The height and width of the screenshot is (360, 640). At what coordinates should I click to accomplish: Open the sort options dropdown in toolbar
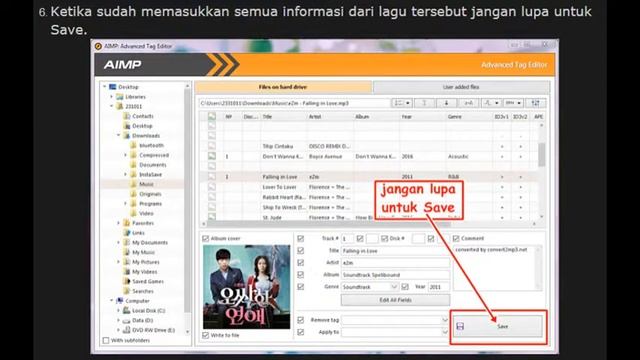click(402, 103)
